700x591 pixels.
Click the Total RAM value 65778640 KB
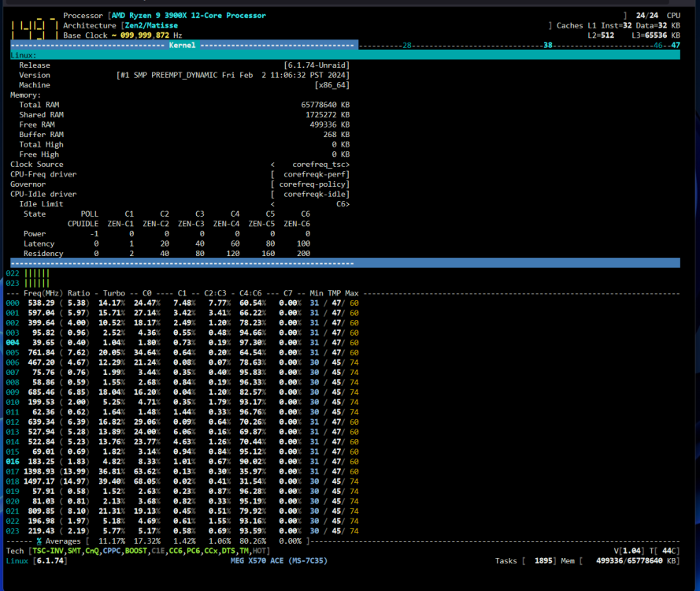coord(325,105)
